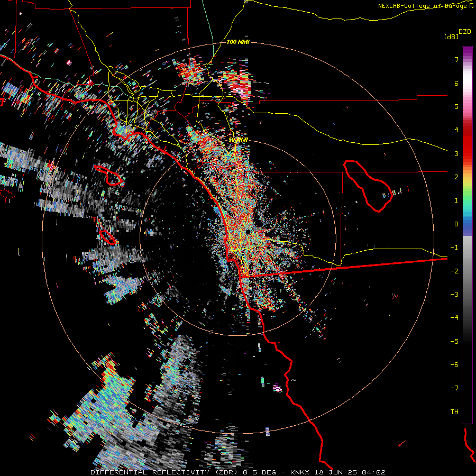Viewport: 476px width, 476px height.
Task: Click the -1 value on the color scale
Action: 454,248
